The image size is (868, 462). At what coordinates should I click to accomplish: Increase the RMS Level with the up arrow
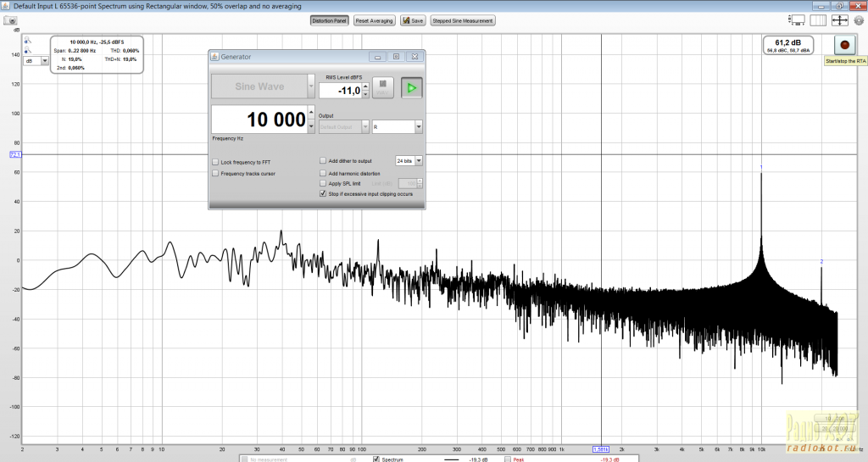[365, 86]
